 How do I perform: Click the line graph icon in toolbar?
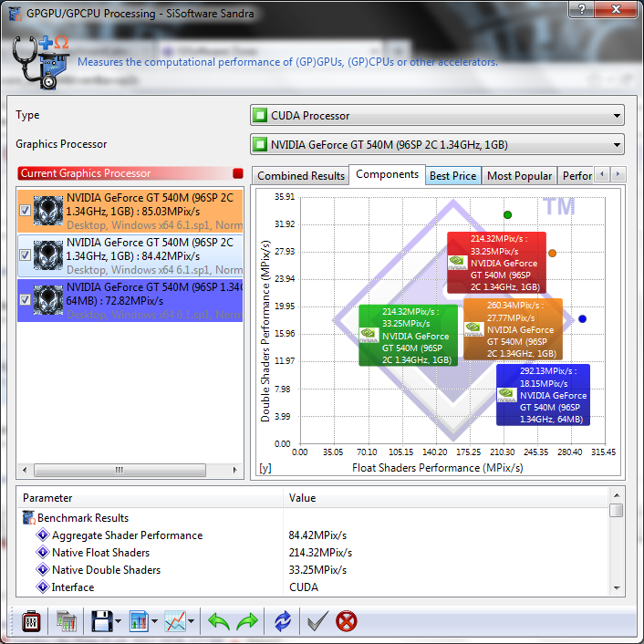(x=175, y=621)
